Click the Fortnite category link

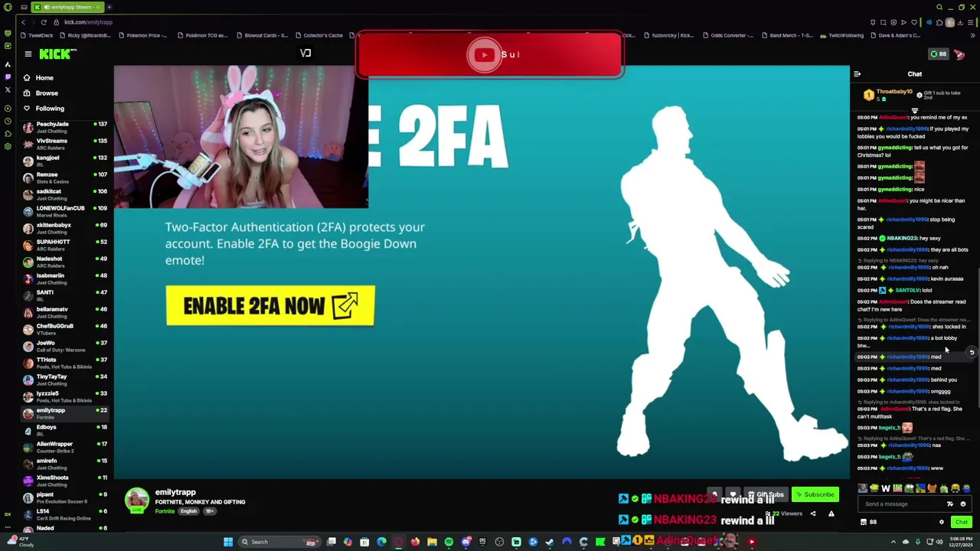point(165,511)
